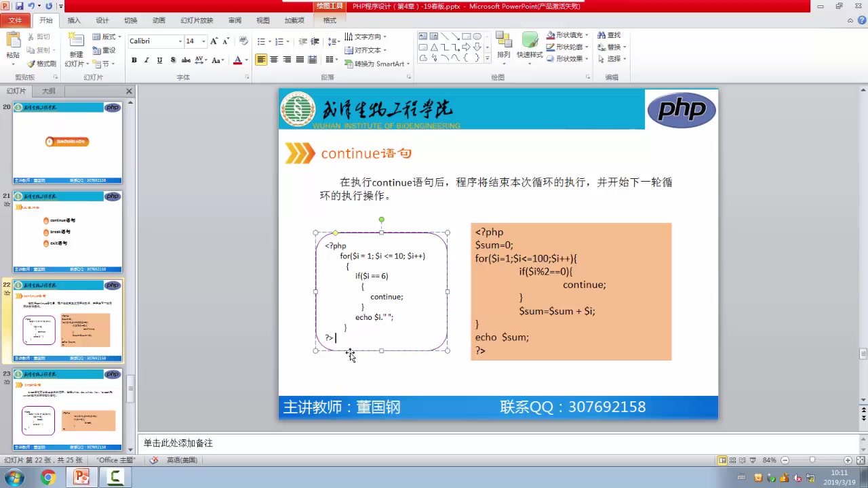Increase font size with the larger A icon

214,41
